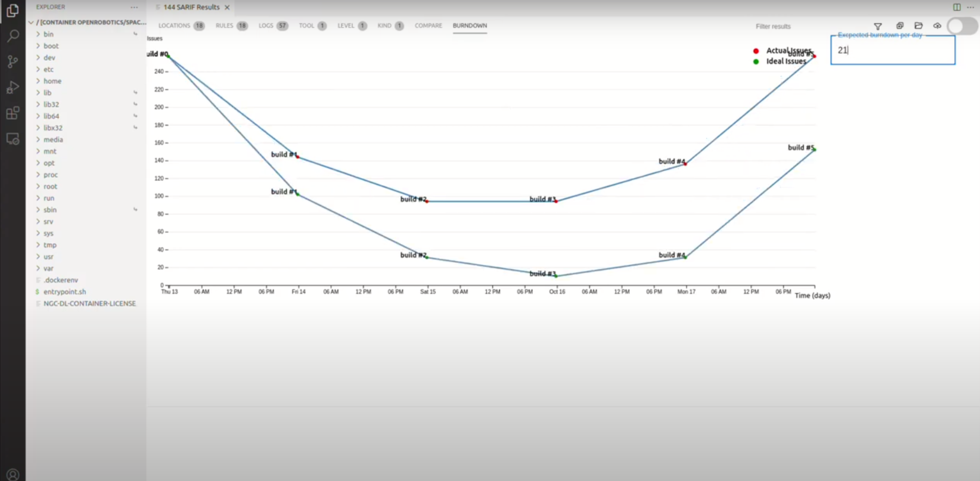980x481 pixels.
Task: Collapse the CONTAINER OPENROBOTICS root folder
Action: [87, 22]
